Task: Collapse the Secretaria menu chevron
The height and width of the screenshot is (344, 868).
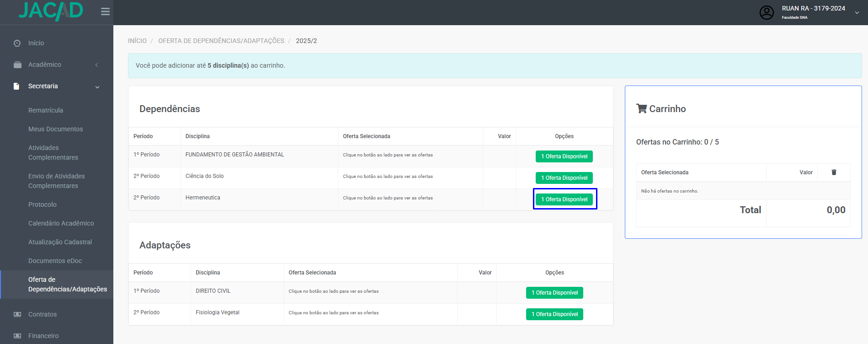Action: click(x=97, y=87)
